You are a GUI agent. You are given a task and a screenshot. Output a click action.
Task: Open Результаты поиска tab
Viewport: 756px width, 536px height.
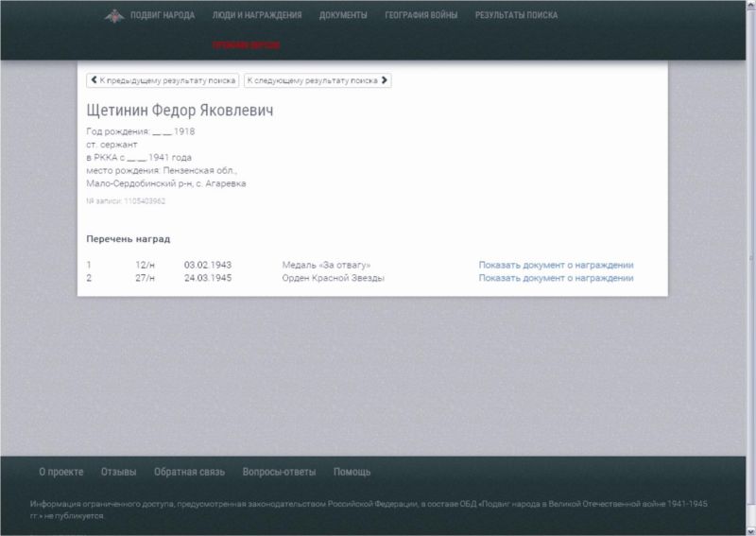[516, 15]
